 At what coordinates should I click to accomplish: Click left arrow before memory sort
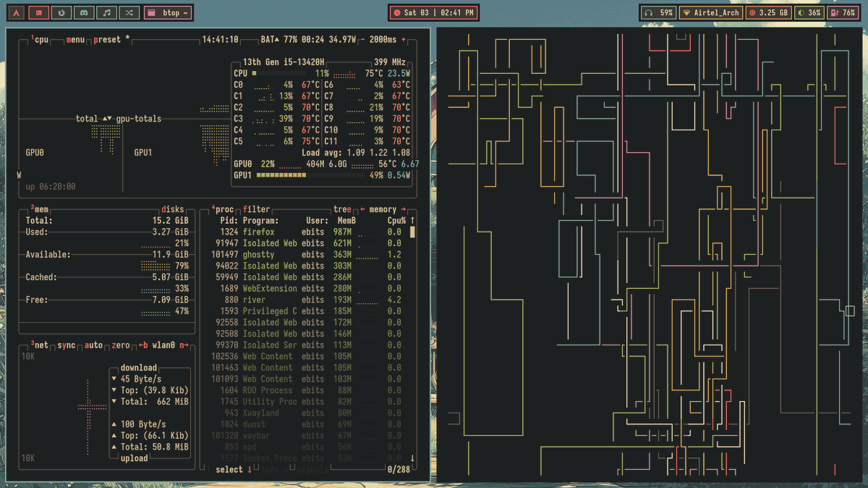point(362,209)
